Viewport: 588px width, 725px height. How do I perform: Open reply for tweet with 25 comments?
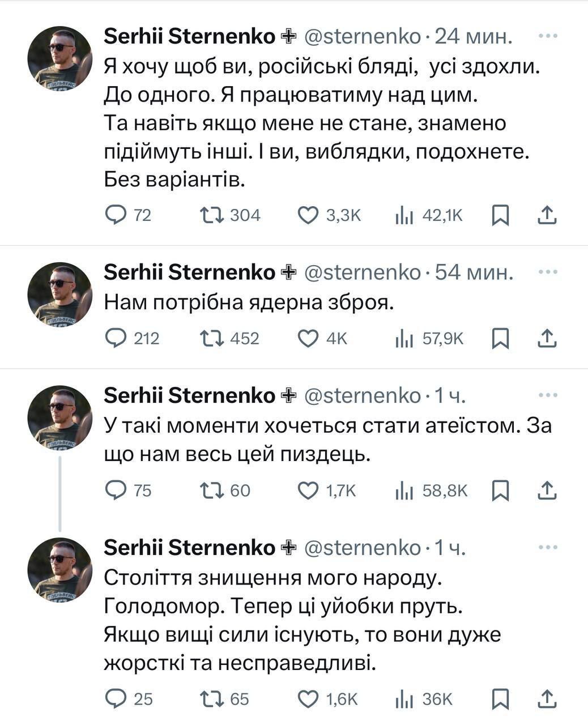tap(116, 699)
